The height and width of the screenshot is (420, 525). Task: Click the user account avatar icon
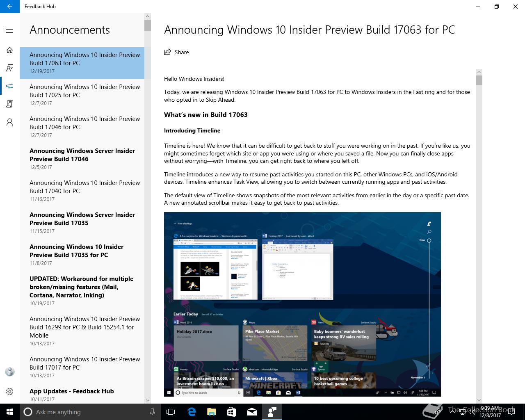click(x=10, y=372)
